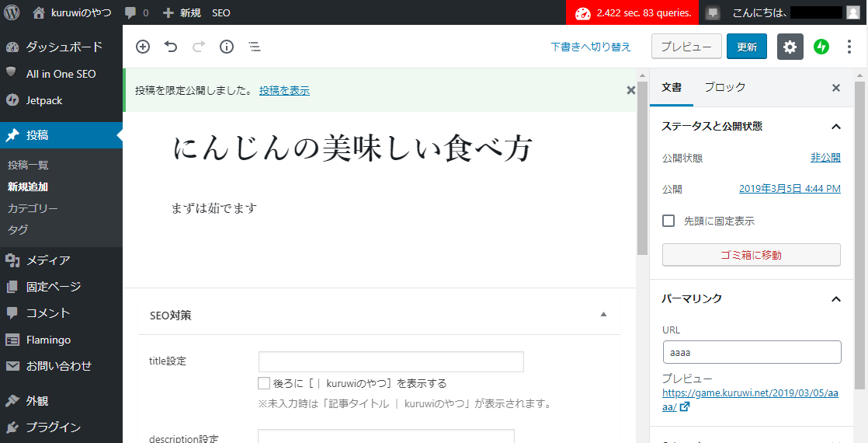
Task: Click the post title にんじんの美味しい食べ方
Action: 352,149
